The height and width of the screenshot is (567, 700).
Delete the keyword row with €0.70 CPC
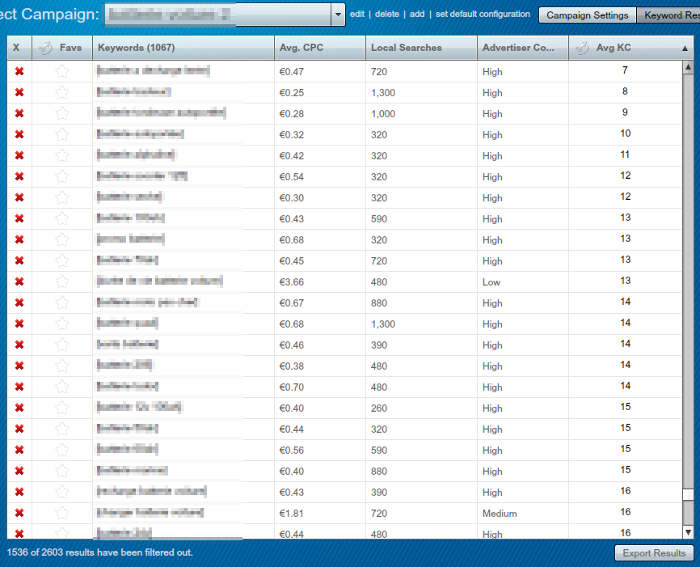19,387
